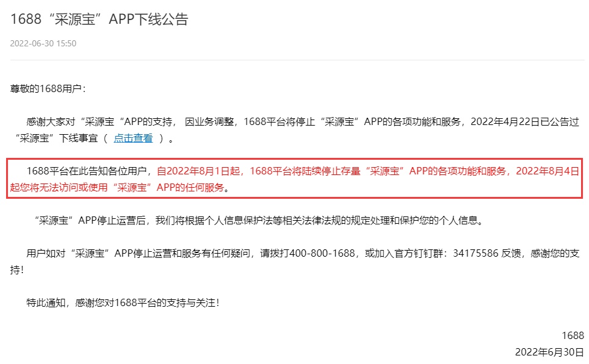The height and width of the screenshot is (364, 589).
Task: Click the closing date 2022年6月30日
Action: click(x=549, y=352)
